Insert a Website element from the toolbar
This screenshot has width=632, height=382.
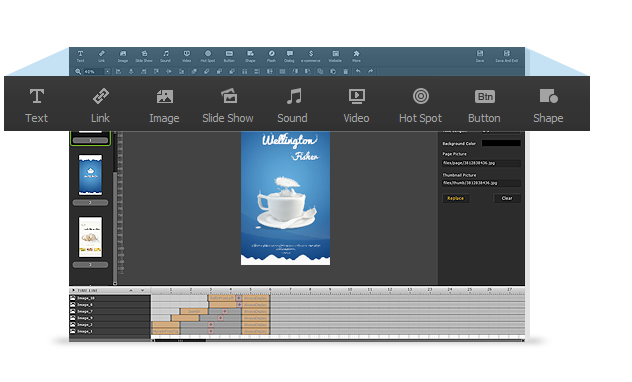click(335, 56)
